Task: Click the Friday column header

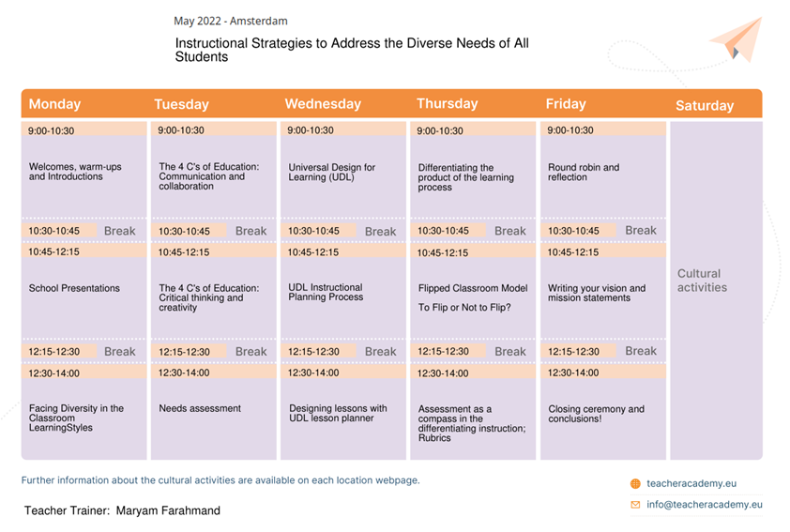Action: (x=566, y=104)
